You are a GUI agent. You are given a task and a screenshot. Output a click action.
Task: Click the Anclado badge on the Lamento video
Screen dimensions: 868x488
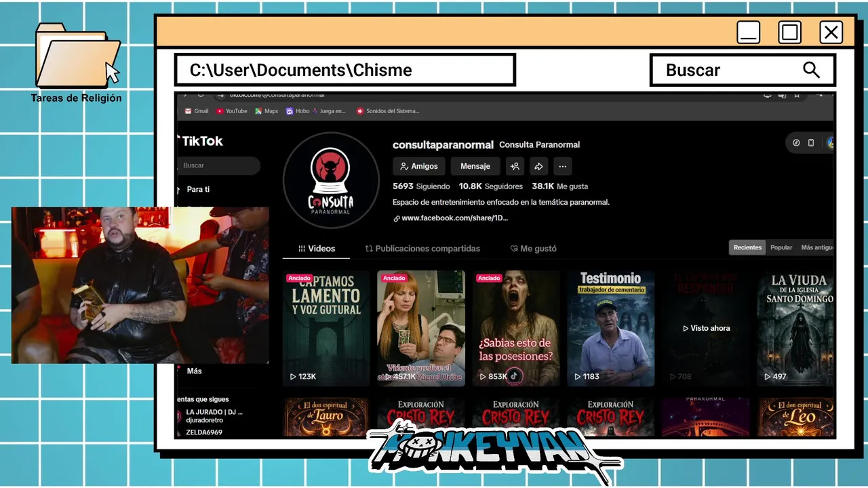click(x=299, y=278)
